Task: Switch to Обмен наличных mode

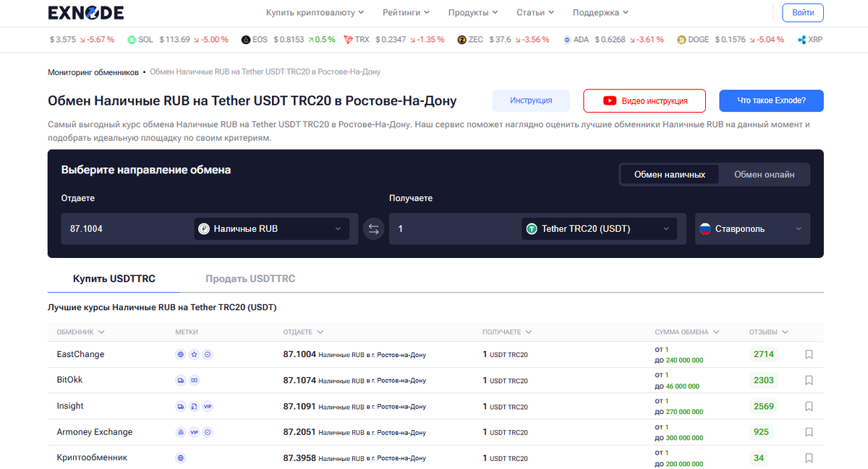Action: tap(670, 174)
